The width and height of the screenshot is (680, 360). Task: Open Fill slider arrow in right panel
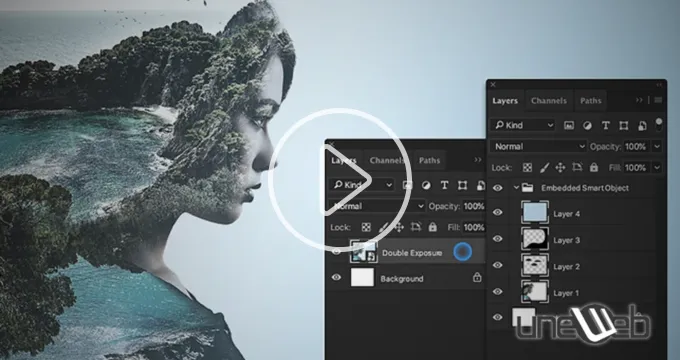(657, 167)
